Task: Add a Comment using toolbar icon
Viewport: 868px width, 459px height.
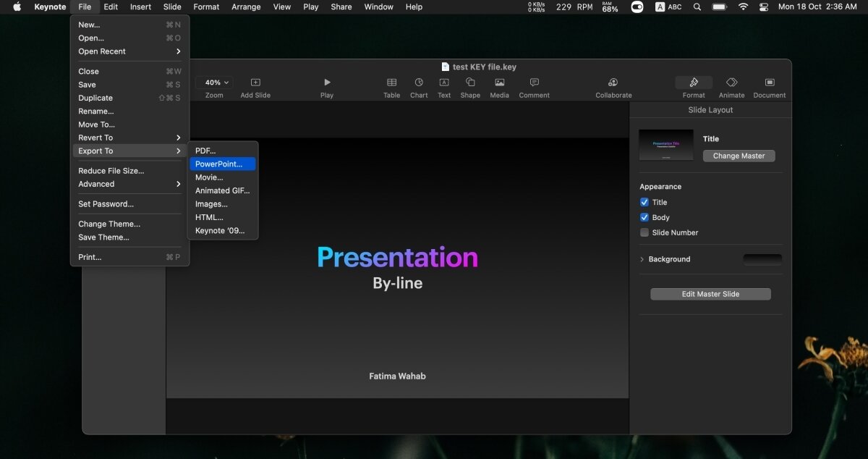Action: tap(534, 83)
